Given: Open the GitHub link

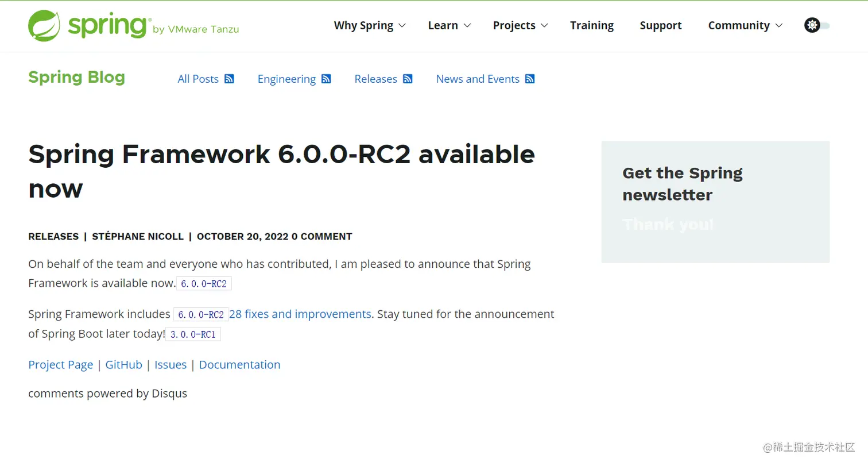Looking at the screenshot, I should pyautogui.click(x=123, y=365).
